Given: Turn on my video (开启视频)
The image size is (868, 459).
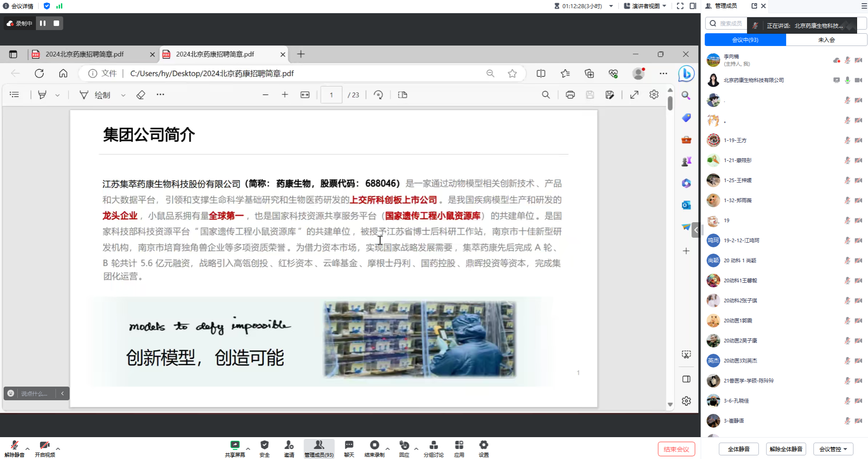Looking at the screenshot, I should click(x=45, y=445).
